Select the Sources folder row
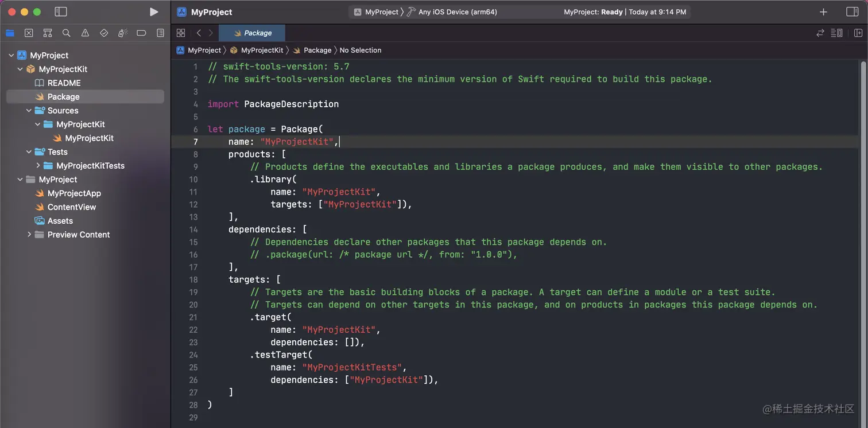868x428 pixels. (x=85, y=111)
